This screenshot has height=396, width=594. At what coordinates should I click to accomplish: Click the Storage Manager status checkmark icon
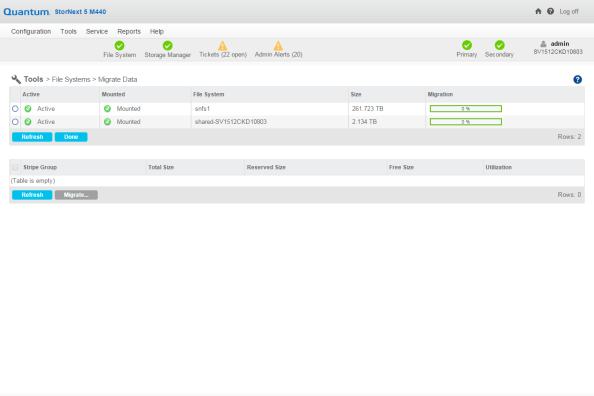click(x=167, y=45)
